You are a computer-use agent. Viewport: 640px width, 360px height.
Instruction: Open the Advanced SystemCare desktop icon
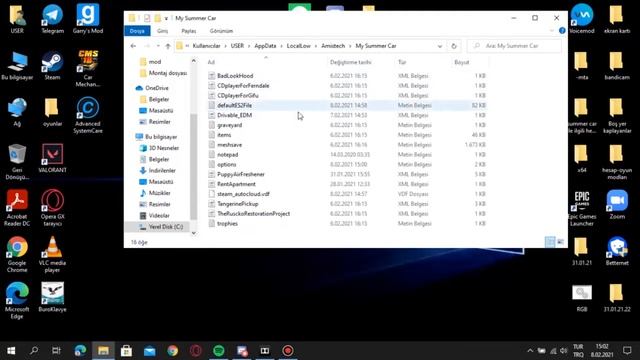click(88, 115)
